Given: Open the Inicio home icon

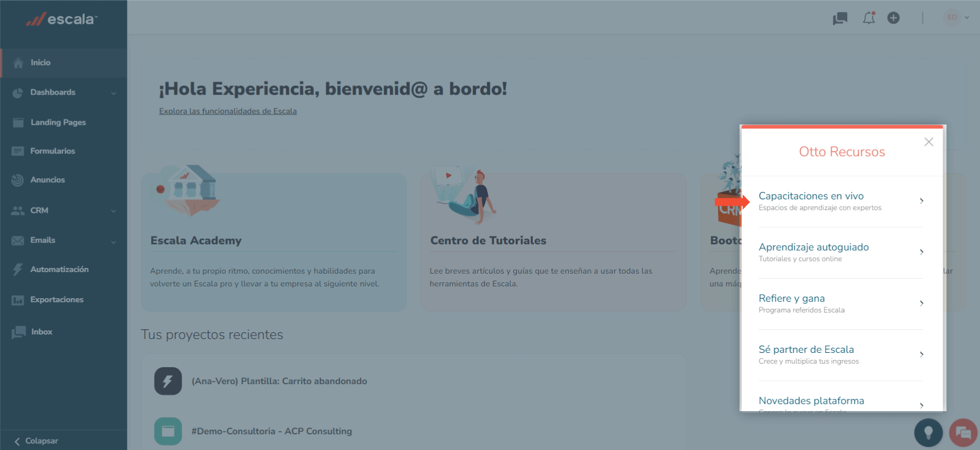Looking at the screenshot, I should [x=18, y=63].
